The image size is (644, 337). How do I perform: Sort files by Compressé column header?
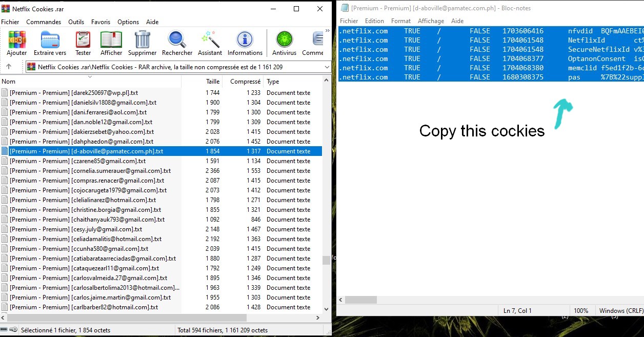pyautogui.click(x=245, y=82)
